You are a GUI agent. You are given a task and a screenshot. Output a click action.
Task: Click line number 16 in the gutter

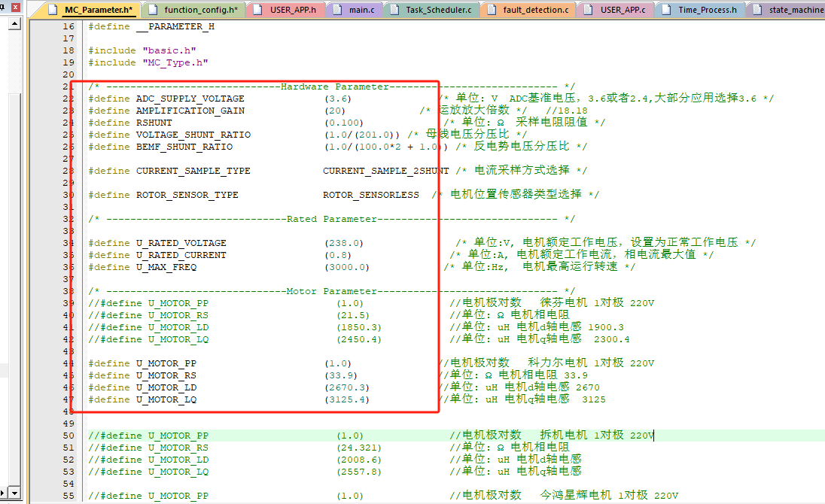68,26
